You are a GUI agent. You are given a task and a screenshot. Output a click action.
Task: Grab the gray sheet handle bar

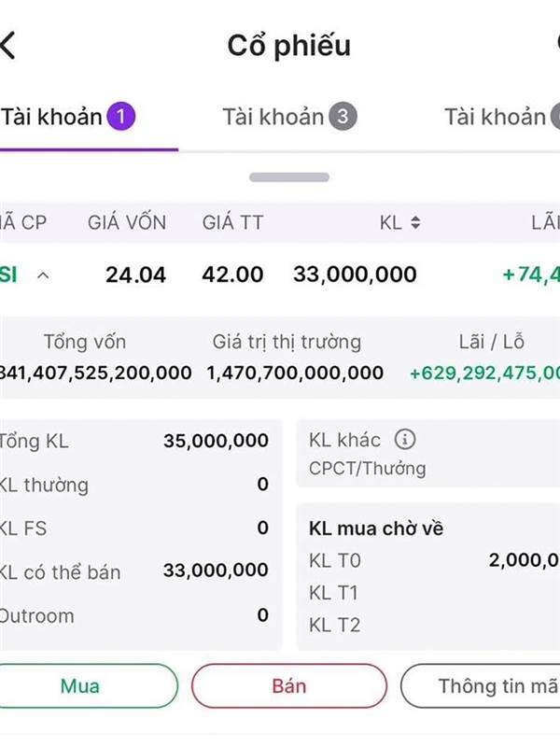tap(289, 177)
